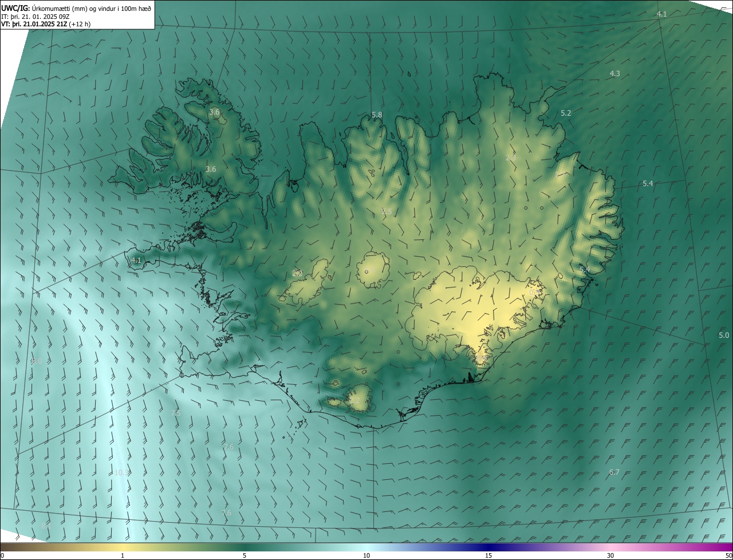Click the 5.4 value over the sea east of Iceland
Screen dimensions: 733x560
648,184
